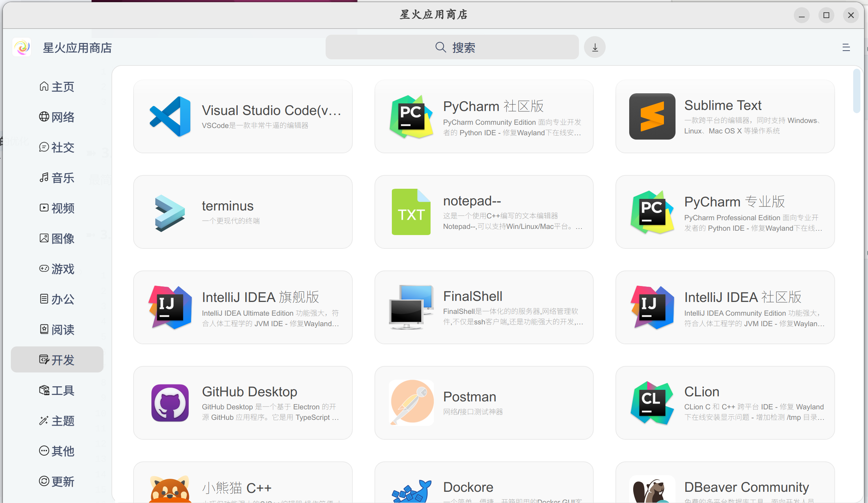Click the DBeaver Community title text
Screen dimensions: 868x503
746,487
